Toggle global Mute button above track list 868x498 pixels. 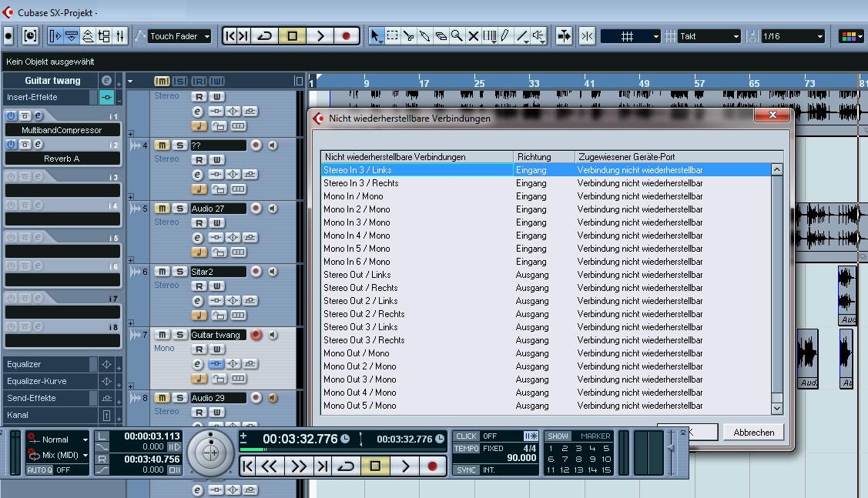162,82
